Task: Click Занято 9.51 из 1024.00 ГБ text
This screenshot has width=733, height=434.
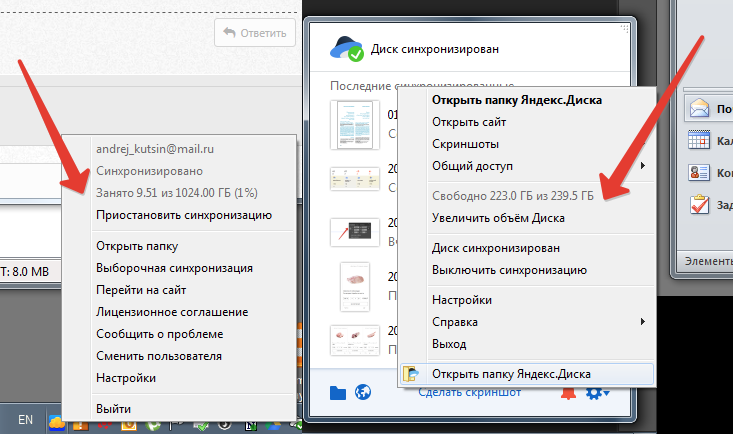Action: 177,193
